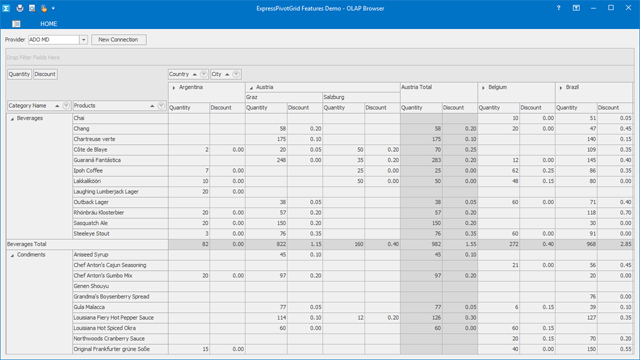Image resolution: width=640 pixels, height=360 pixels.
Task: Click the 982 Austria Total quantity cell
Action: (421, 244)
